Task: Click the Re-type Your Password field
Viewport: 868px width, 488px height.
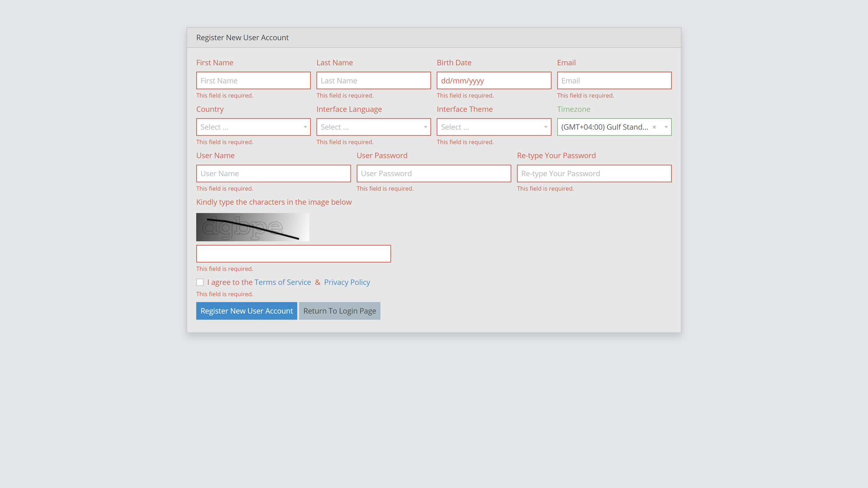Action: [594, 173]
